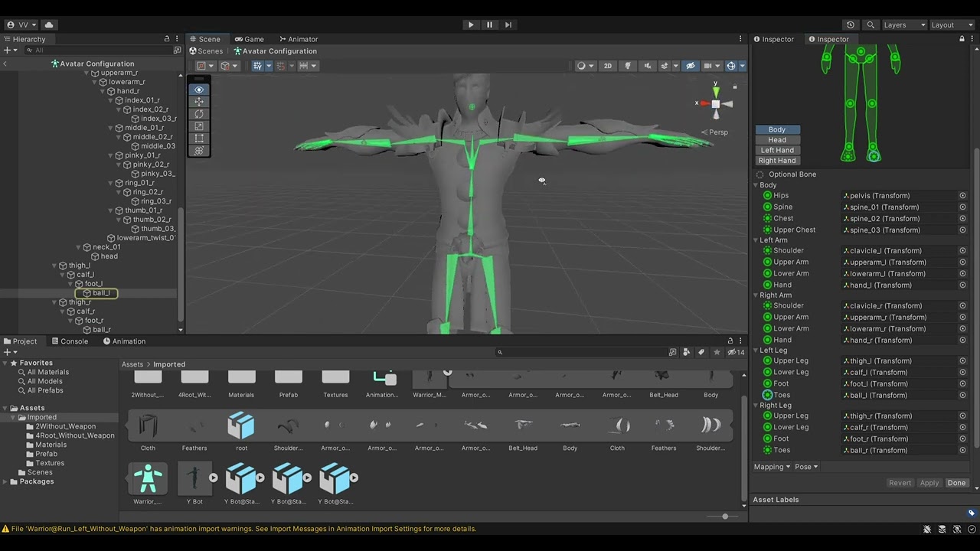
Task: Open the Pose dropdown
Action: point(806,467)
